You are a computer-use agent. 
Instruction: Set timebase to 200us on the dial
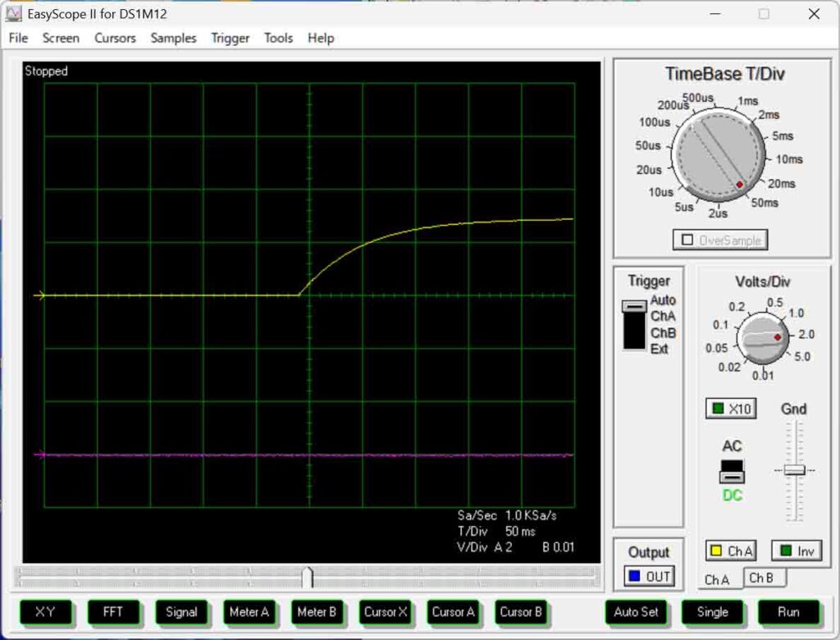click(x=673, y=105)
